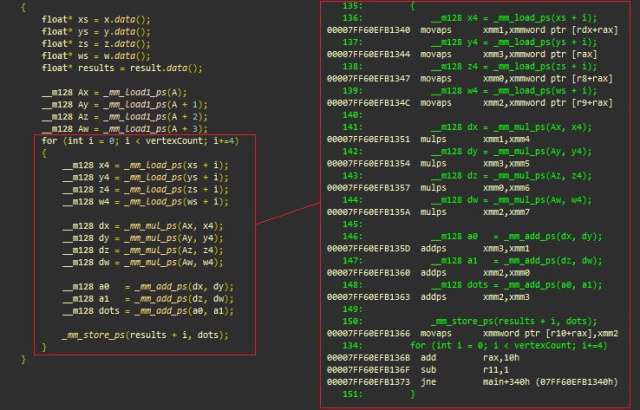The image size is (640, 410).
Task: Click source line '__m128 z4 = _mm_load_ps(zs + i);'
Action: tap(145, 190)
